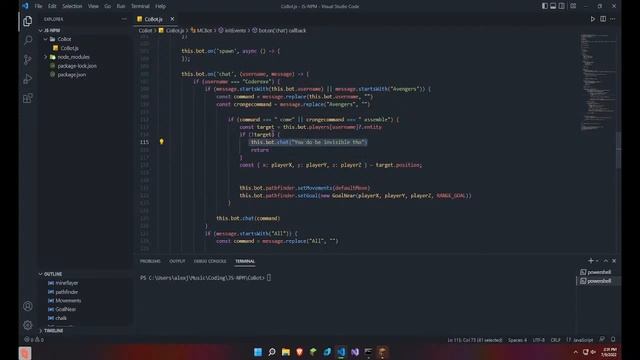Click the MCBot breadcrumb segment
Viewport: 640px width, 360px height.
click(201, 31)
